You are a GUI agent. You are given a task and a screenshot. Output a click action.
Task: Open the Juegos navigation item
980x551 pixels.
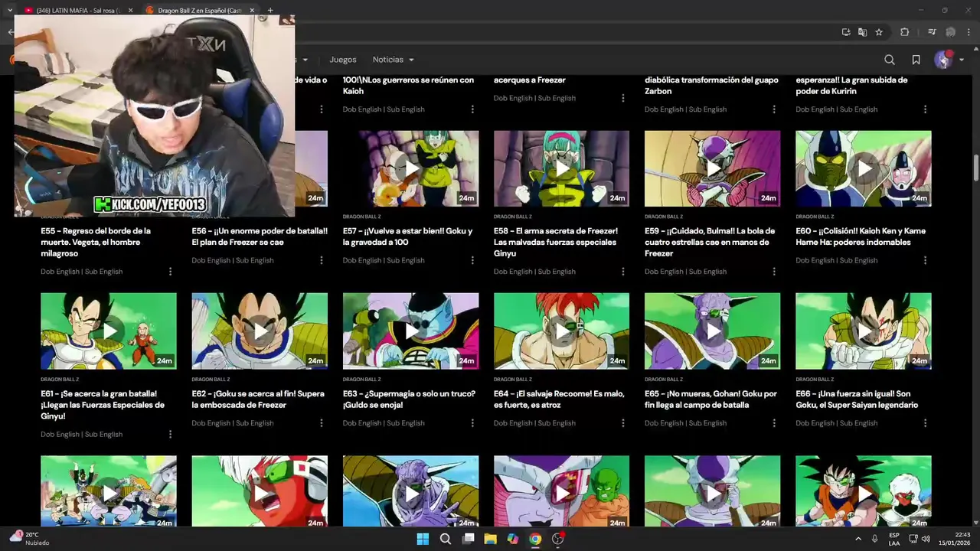[x=343, y=60]
